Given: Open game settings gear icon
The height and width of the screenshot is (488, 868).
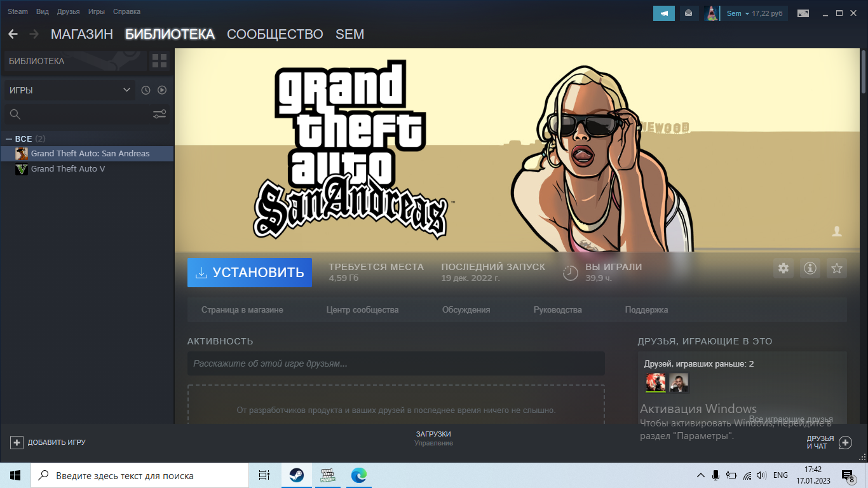Looking at the screenshot, I should (x=783, y=269).
